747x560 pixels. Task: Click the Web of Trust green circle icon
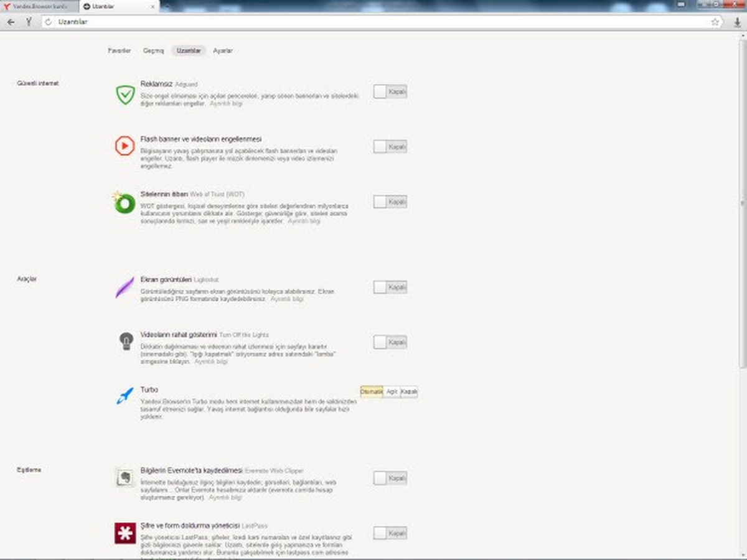(x=125, y=202)
